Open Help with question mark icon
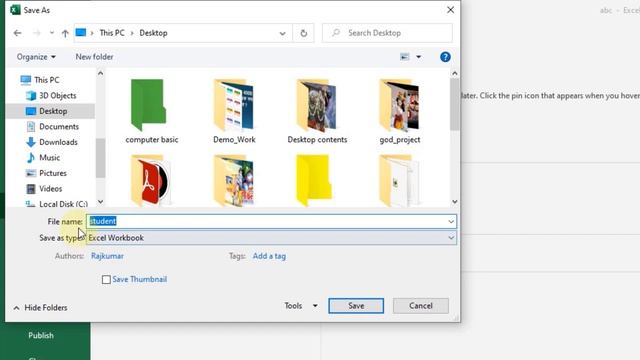 (445, 57)
